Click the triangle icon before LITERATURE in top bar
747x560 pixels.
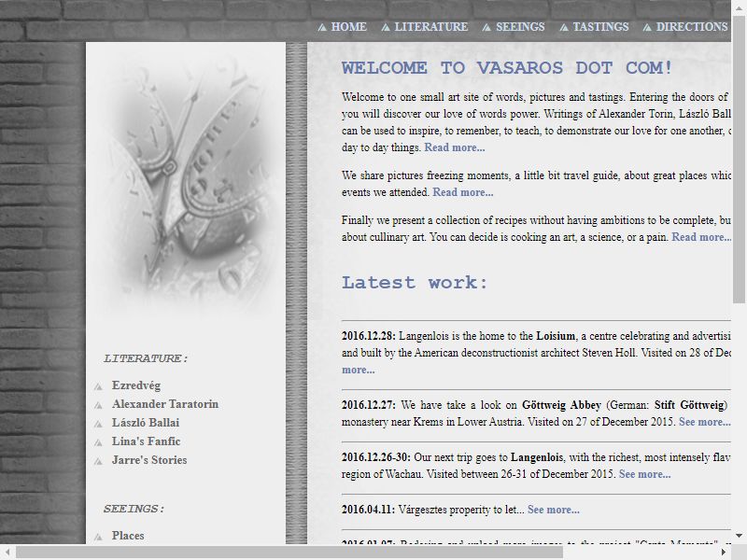(386, 28)
